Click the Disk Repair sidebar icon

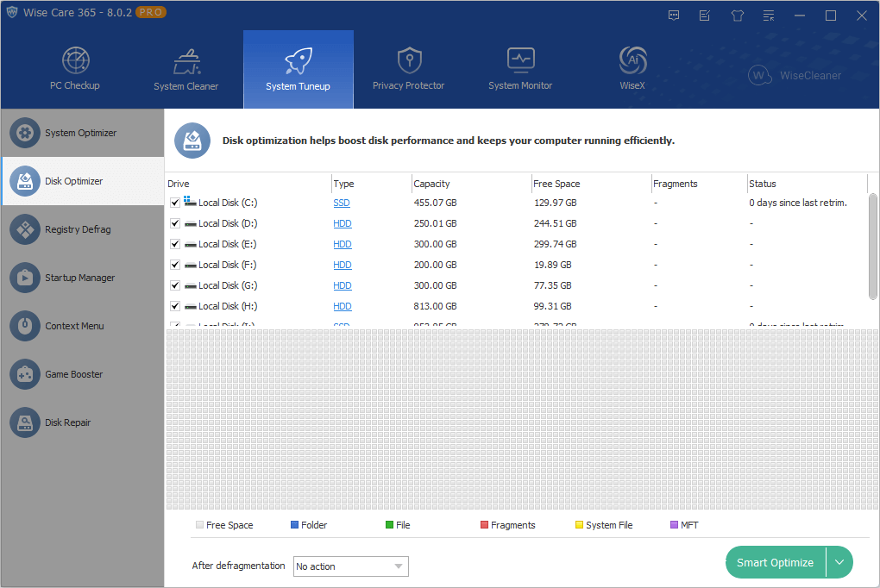25,422
